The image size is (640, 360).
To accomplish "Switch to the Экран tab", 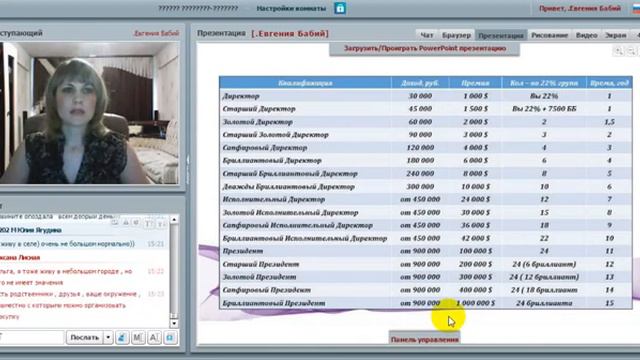I will [615, 35].
